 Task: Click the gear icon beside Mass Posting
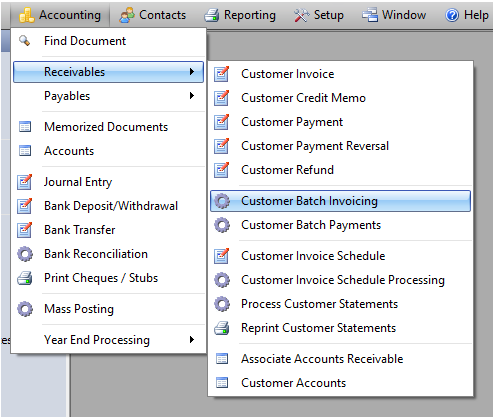point(25,309)
